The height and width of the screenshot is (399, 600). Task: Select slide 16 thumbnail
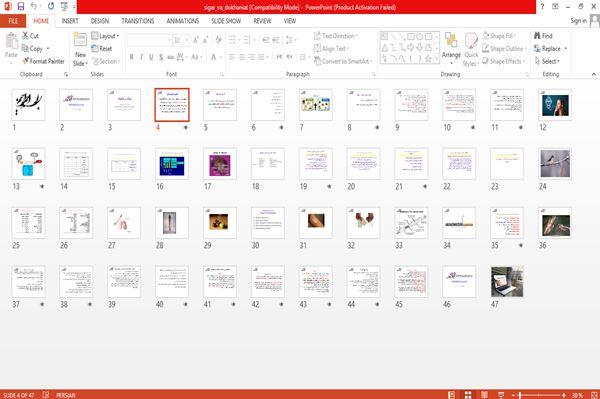coord(172,164)
